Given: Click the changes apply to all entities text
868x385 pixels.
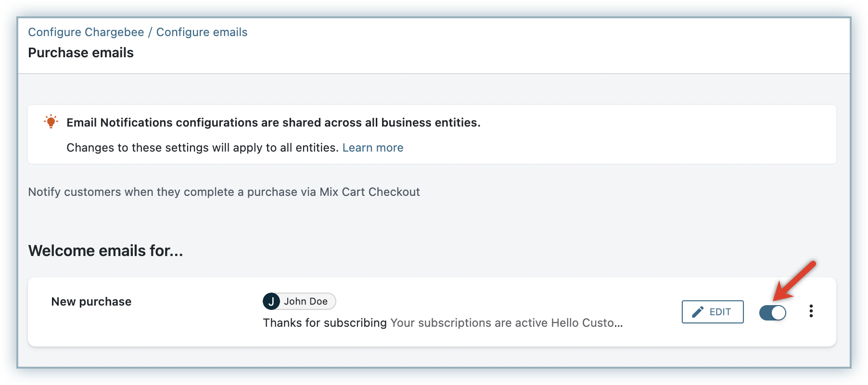Looking at the screenshot, I should click(x=202, y=148).
